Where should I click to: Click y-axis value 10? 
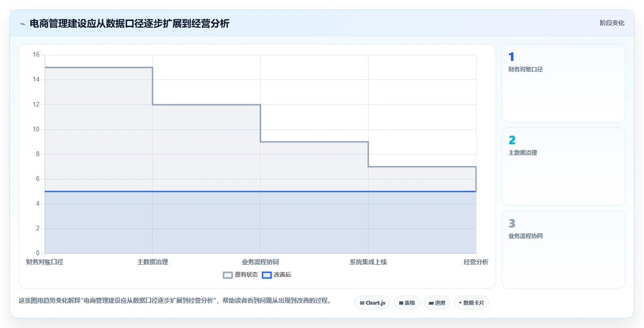36,129
